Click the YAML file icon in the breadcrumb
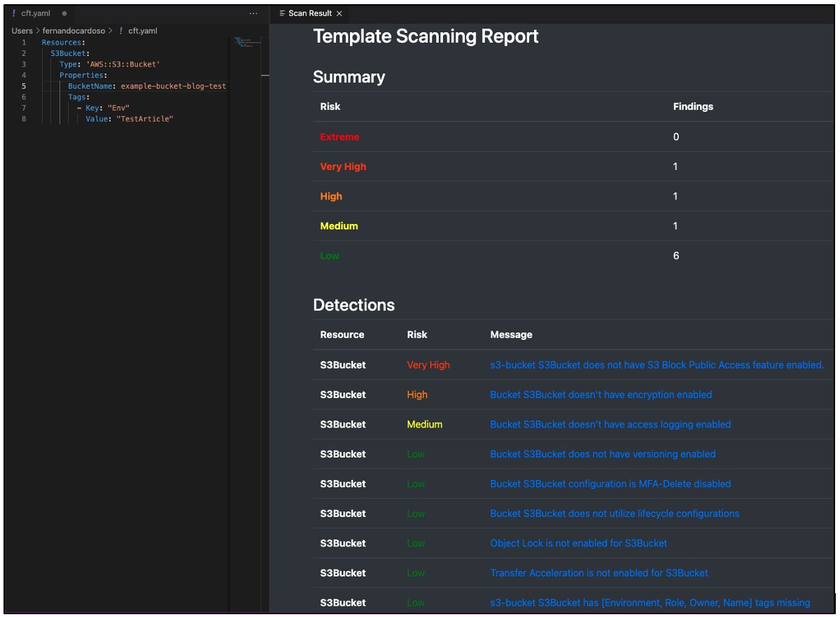The height and width of the screenshot is (617, 840). pos(121,31)
